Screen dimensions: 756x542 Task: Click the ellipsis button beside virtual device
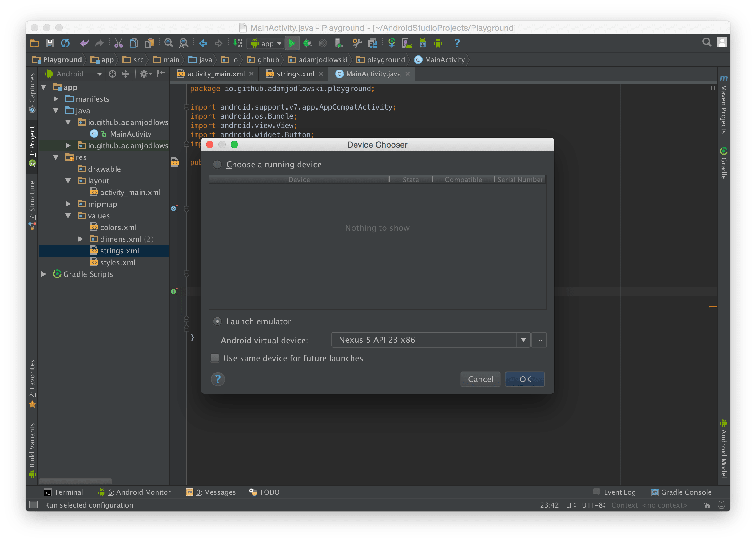539,340
